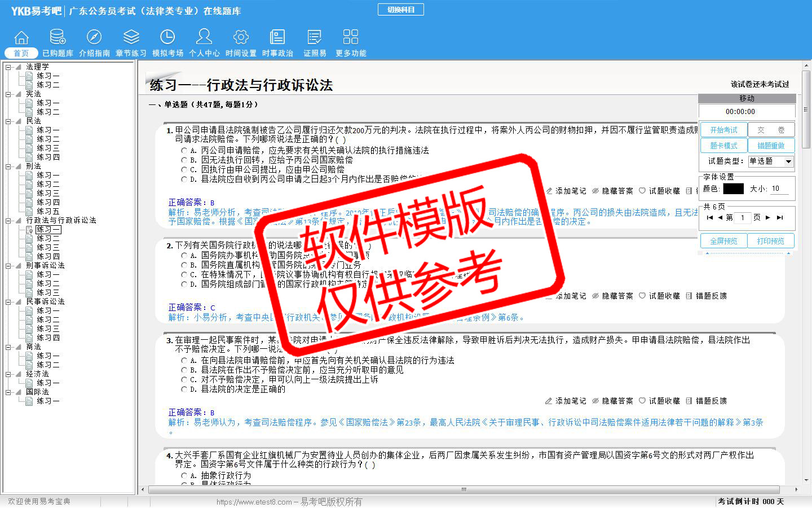Collapse the 民法 tree node
The height and width of the screenshot is (508, 812).
[x=9, y=121]
